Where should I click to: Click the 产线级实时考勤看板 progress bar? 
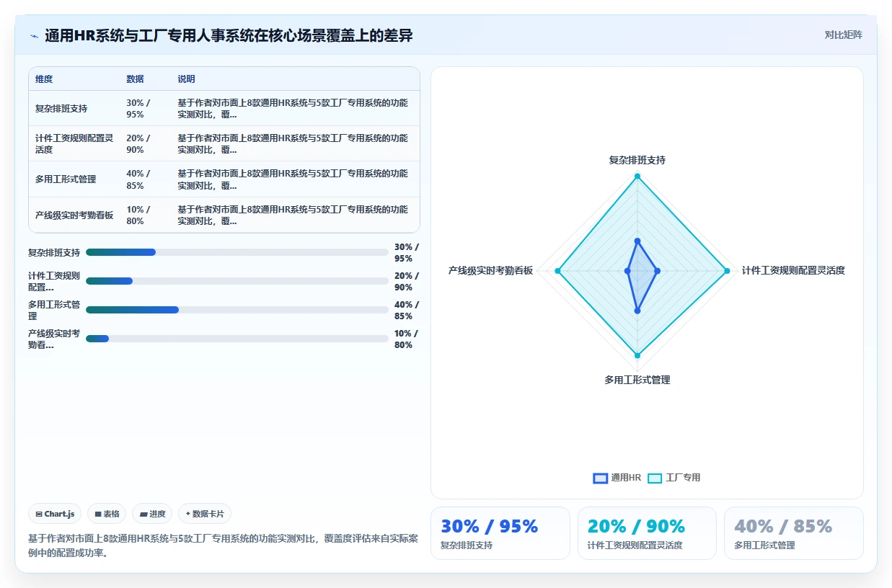click(237, 339)
